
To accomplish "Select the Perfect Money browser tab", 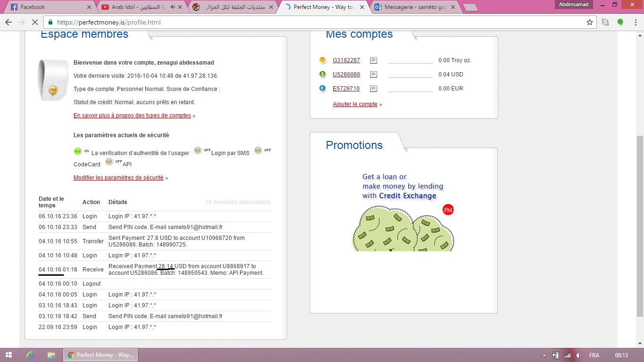I will point(323,7).
